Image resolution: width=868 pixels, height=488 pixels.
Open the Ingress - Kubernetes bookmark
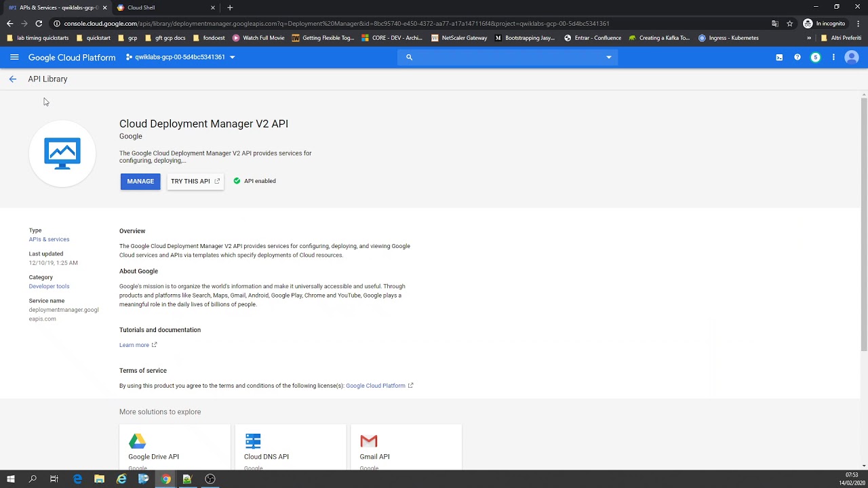coord(729,38)
